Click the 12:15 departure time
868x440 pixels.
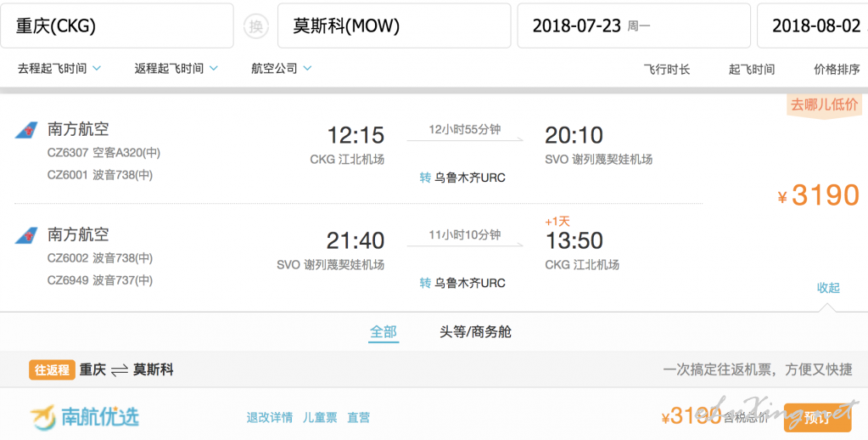pos(356,135)
